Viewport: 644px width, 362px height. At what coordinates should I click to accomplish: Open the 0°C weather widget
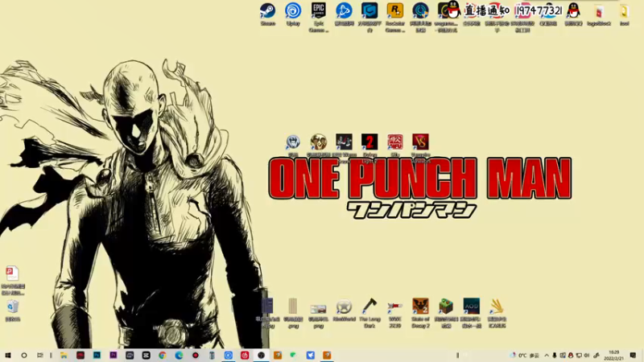coord(525,356)
